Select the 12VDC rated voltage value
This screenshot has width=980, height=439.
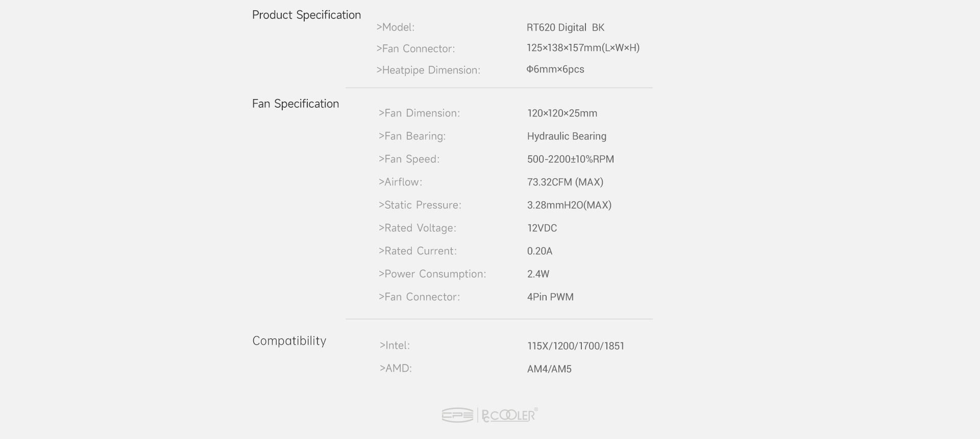542,228
